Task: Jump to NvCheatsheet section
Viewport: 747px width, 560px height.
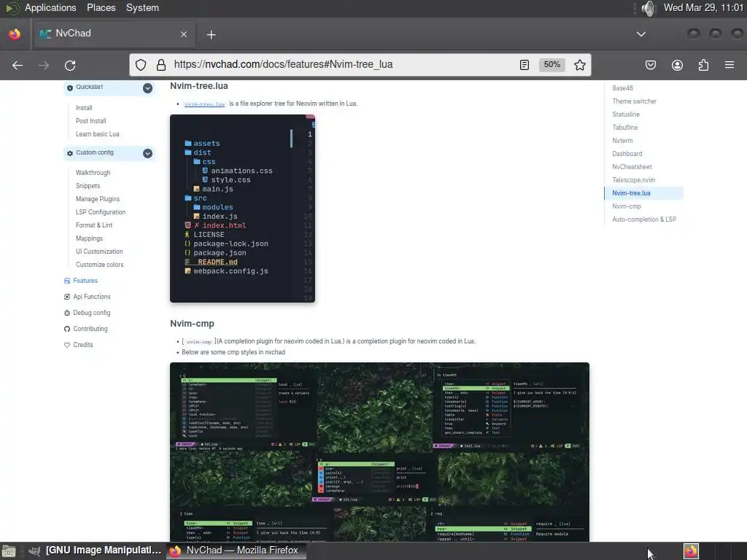Action: click(x=632, y=167)
